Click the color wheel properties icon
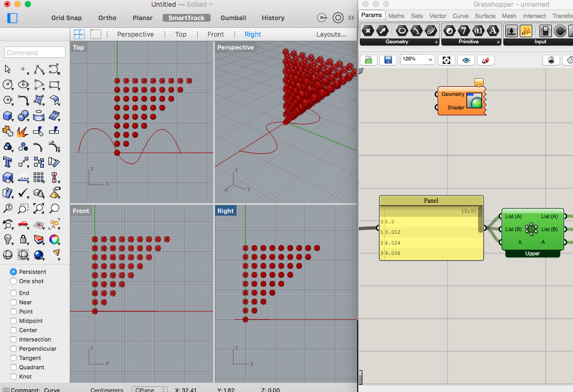Image resolution: width=573 pixels, height=392 pixels. [x=54, y=239]
